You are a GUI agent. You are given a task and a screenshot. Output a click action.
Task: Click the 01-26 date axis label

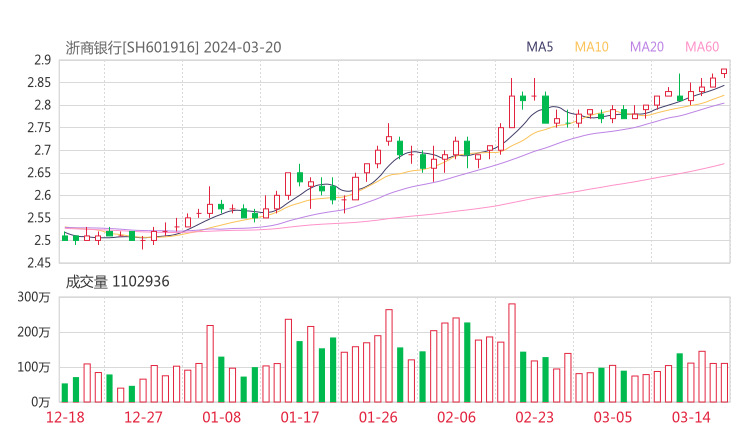[378, 416]
